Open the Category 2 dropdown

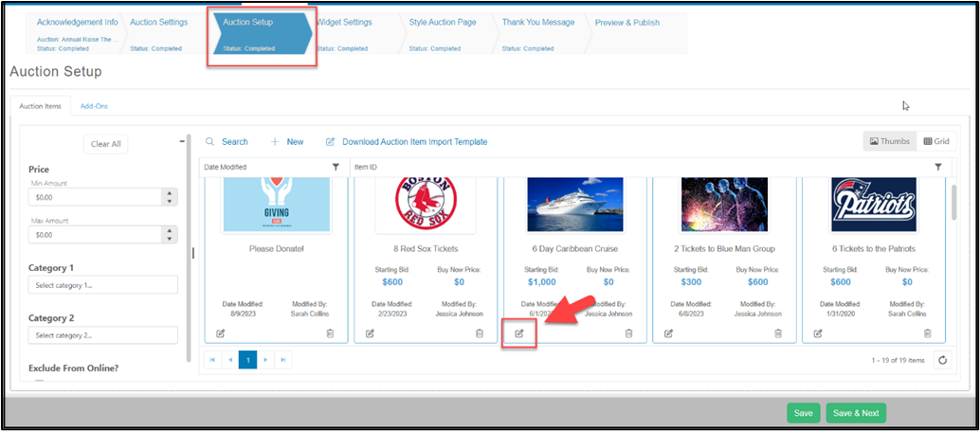point(103,334)
